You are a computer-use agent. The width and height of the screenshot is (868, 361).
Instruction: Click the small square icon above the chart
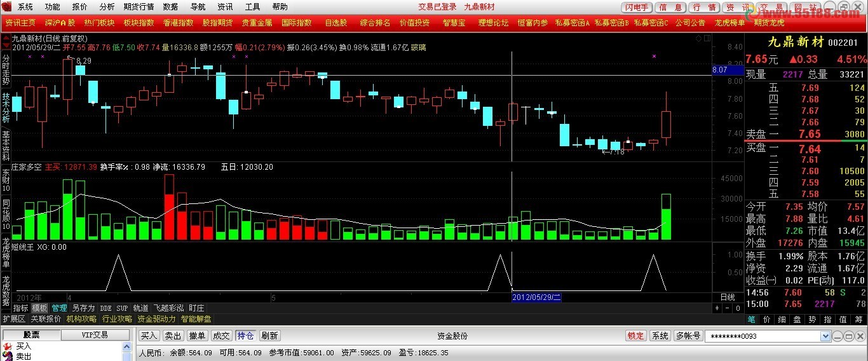click(707, 38)
